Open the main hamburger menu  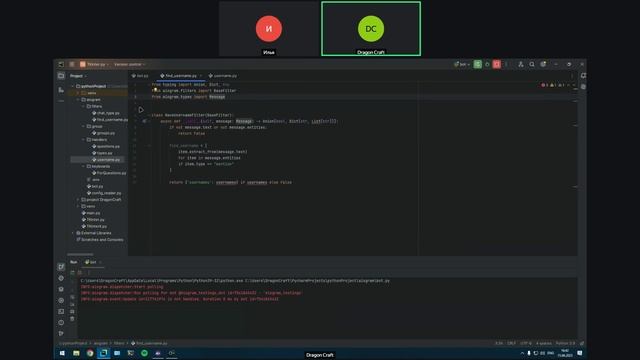point(72,64)
